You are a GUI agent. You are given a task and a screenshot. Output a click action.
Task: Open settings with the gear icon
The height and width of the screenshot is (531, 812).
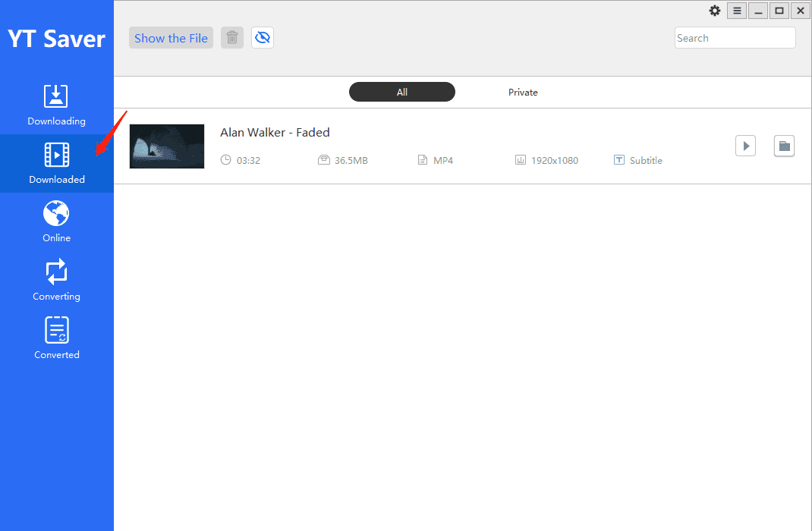pyautogui.click(x=715, y=11)
